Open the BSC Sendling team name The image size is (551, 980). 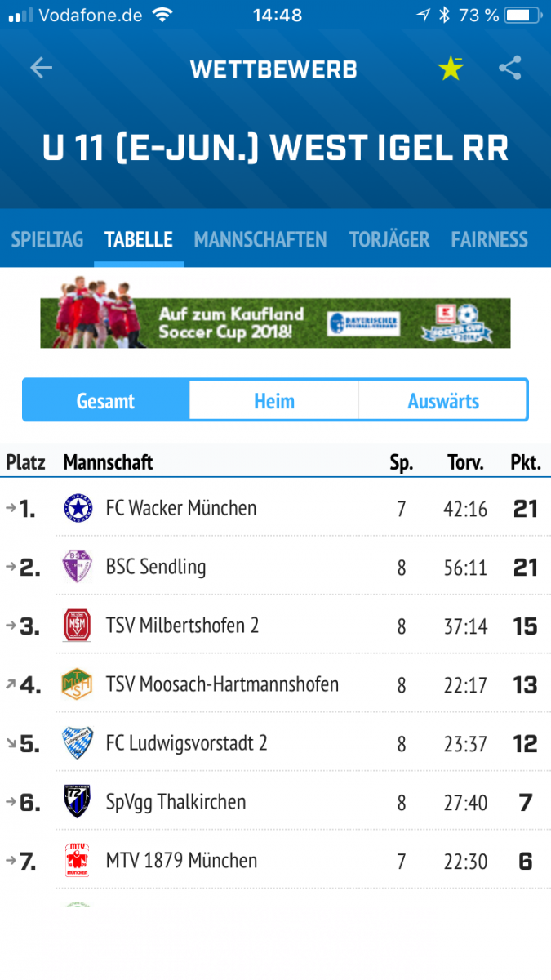click(x=156, y=568)
